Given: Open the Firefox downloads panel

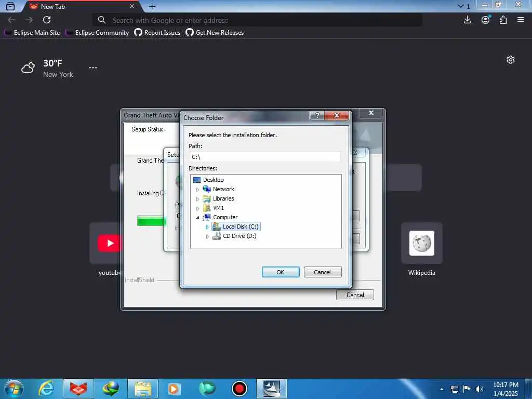Looking at the screenshot, I should point(467,20).
